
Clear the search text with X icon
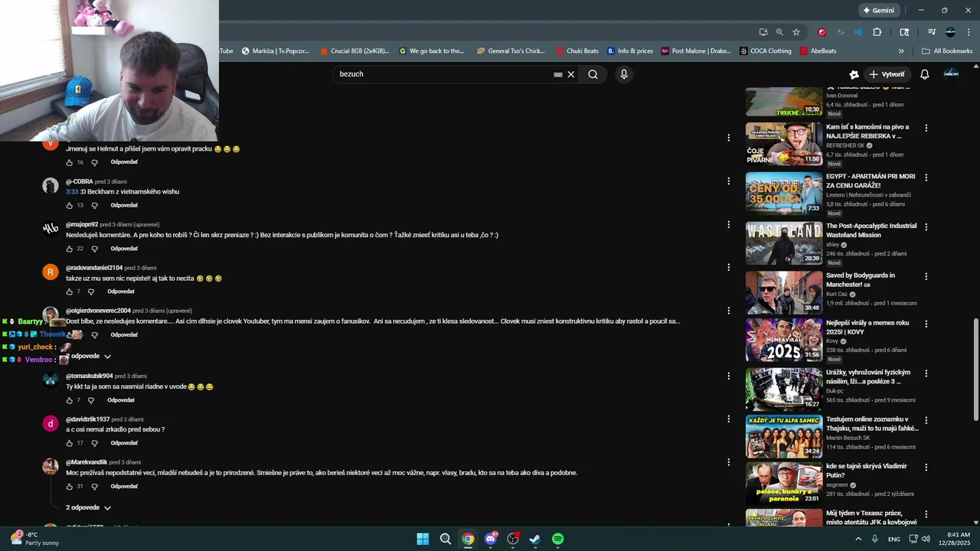click(x=570, y=74)
